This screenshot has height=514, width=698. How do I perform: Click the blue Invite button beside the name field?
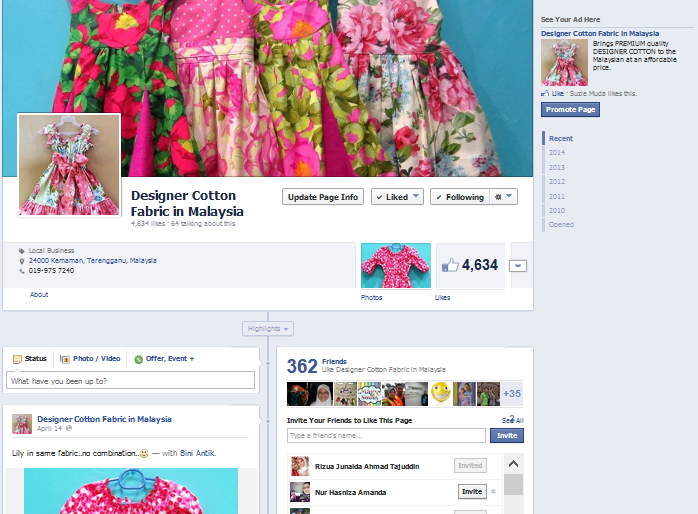(x=507, y=436)
